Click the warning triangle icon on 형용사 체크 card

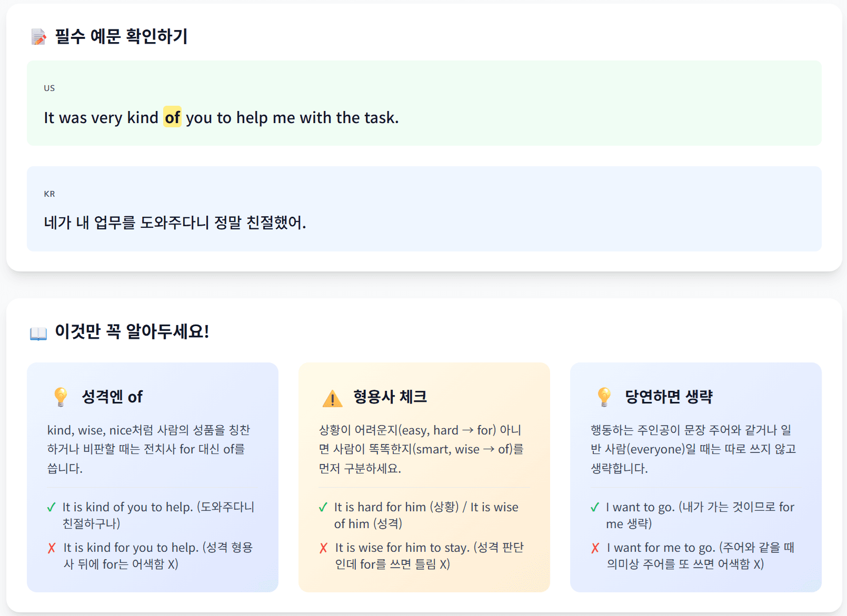[x=332, y=397]
